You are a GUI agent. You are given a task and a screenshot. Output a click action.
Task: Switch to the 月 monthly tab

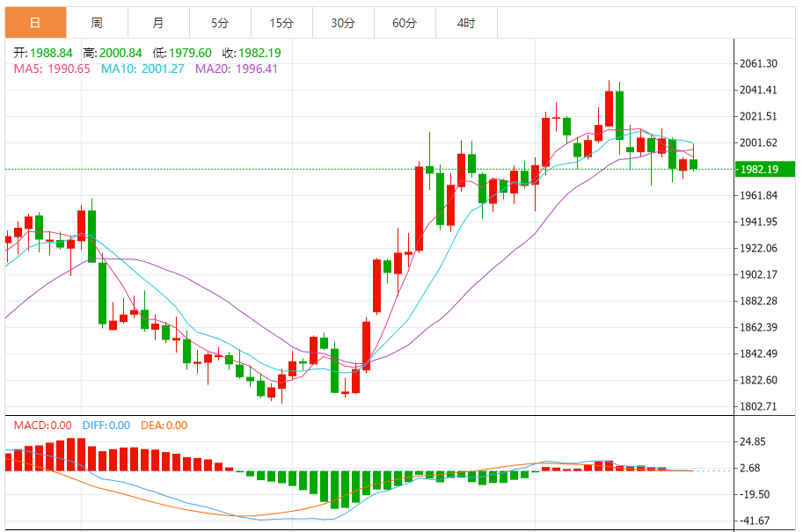pyautogui.click(x=158, y=23)
